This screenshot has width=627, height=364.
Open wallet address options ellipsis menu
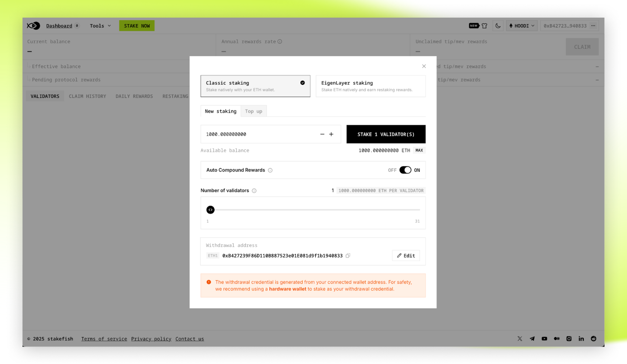point(593,26)
